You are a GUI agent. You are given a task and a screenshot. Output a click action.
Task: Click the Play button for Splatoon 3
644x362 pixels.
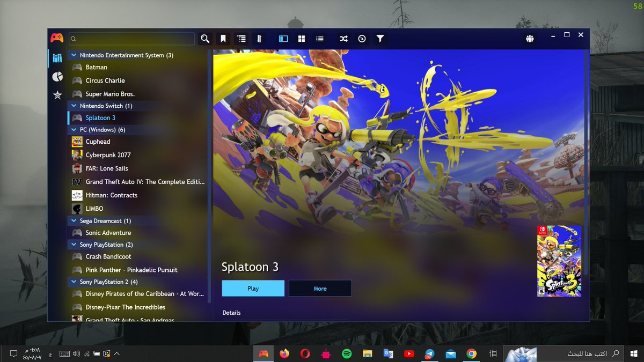tap(253, 289)
